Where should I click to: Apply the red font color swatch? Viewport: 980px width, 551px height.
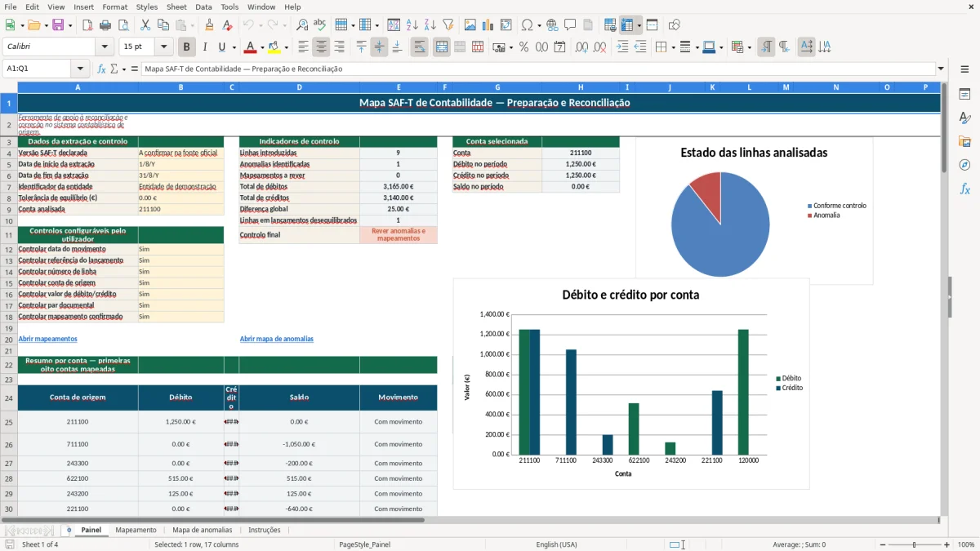[x=251, y=47]
